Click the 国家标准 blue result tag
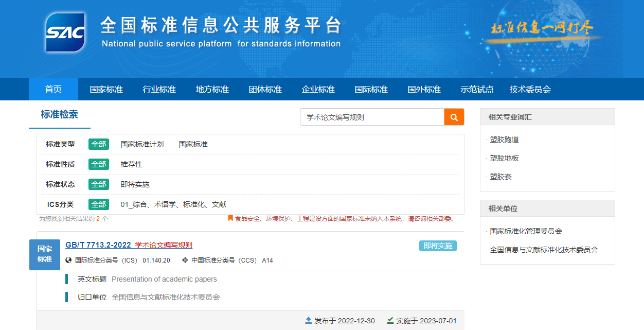This screenshot has height=330, width=644. click(45, 254)
